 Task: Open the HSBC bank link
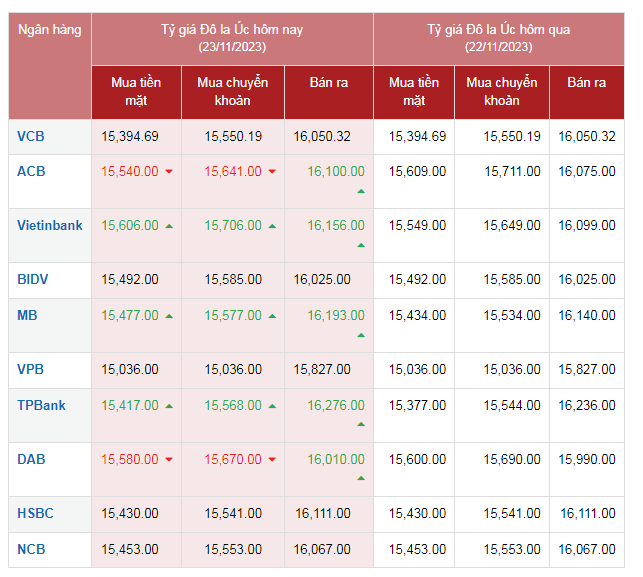coord(35,513)
